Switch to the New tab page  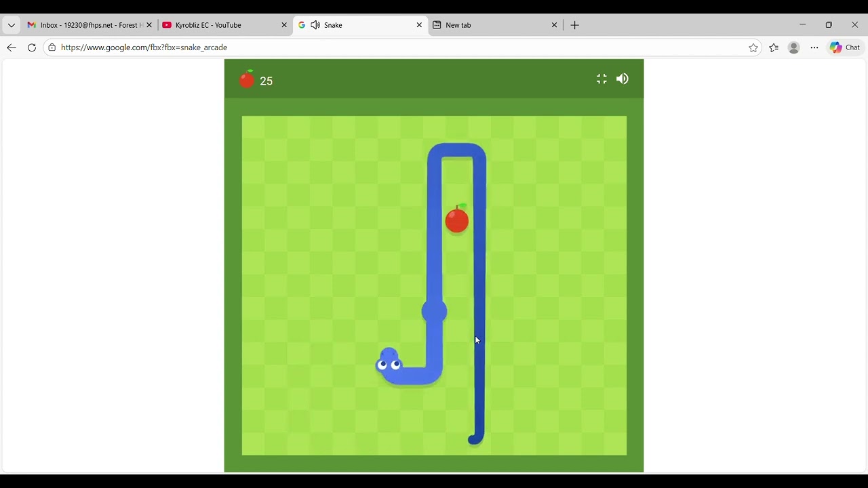click(x=495, y=25)
